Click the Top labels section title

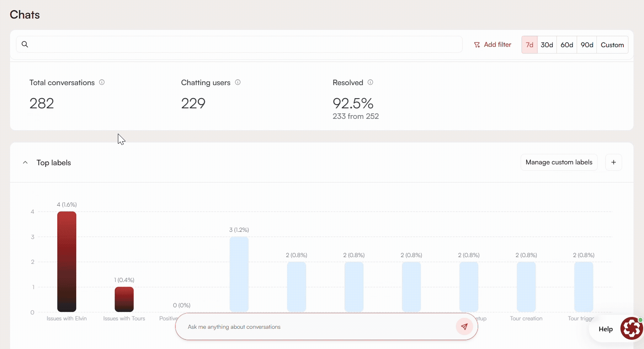54,163
